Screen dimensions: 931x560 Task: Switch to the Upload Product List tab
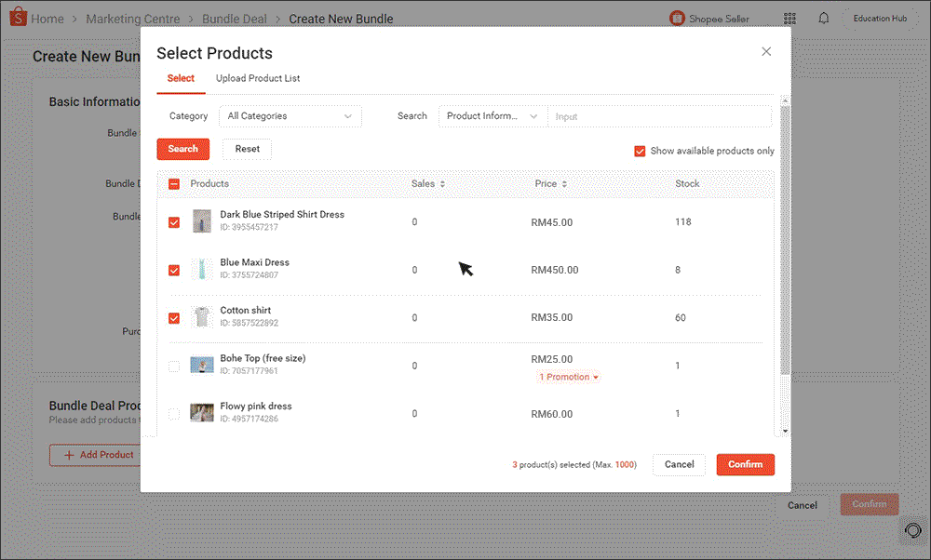coord(257,79)
